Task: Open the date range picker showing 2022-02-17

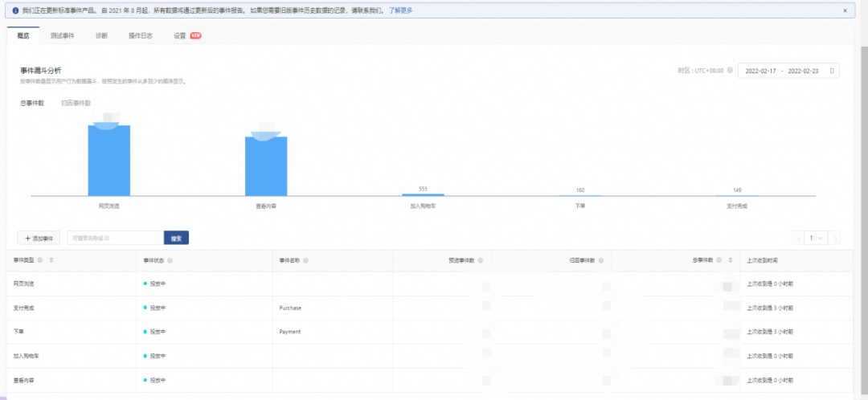Action: [788, 71]
